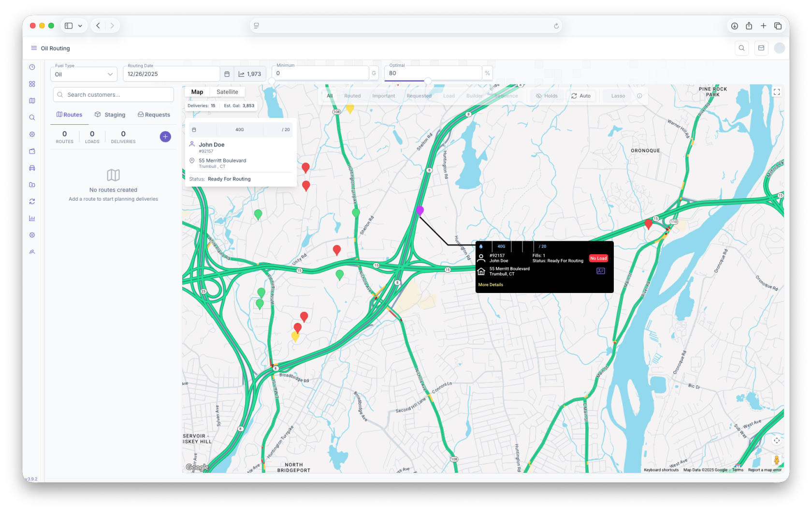Add a new route with plus button
812x512 pixels.
coord(165,137)
